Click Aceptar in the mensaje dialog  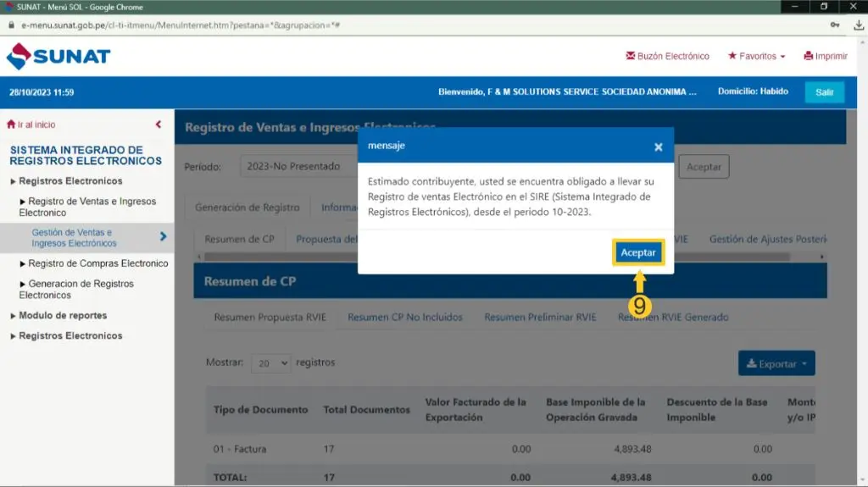pyautogui.click(x=637, y=252)
